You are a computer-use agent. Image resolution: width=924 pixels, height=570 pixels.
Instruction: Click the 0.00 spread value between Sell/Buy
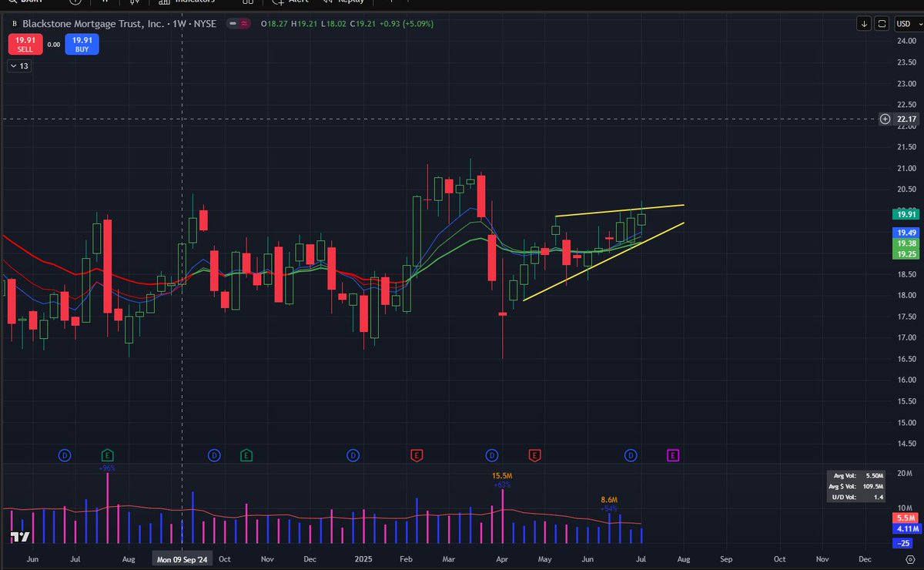pyautogui.click(x=54, y=45)
